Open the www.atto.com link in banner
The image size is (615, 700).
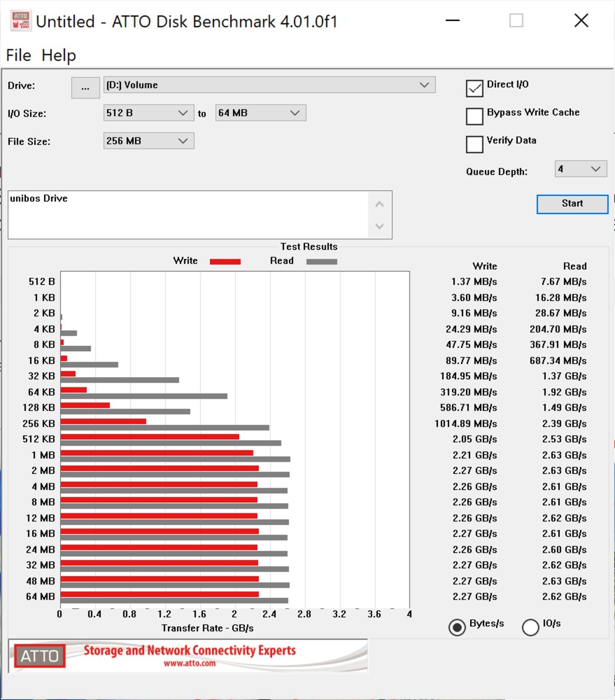click(189, 663)
